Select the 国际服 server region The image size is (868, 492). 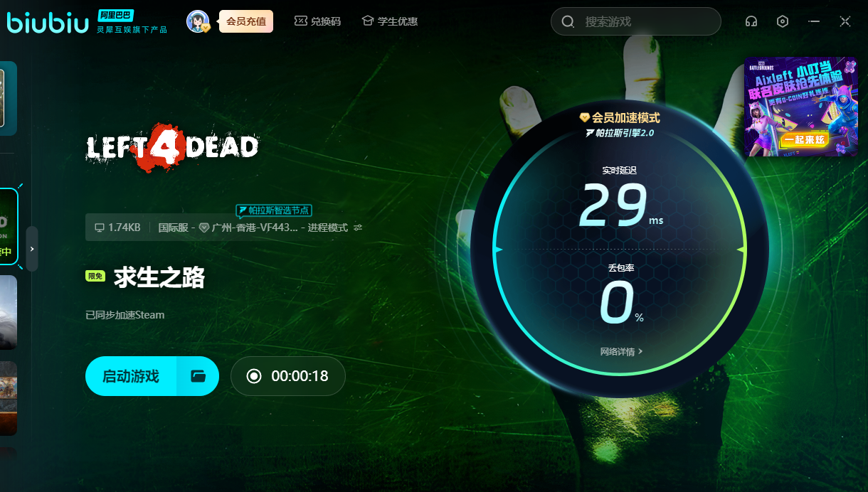[173, 228]
